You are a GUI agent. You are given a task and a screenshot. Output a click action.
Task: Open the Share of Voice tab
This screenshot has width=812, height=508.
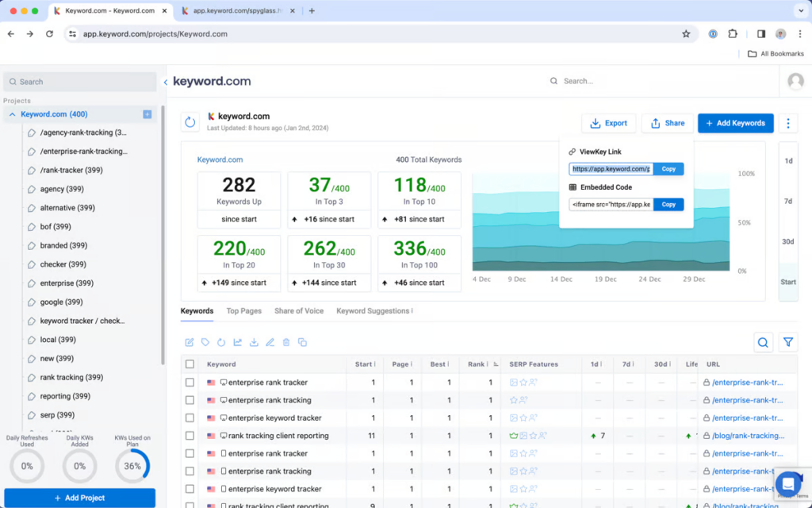click(299, 311)
